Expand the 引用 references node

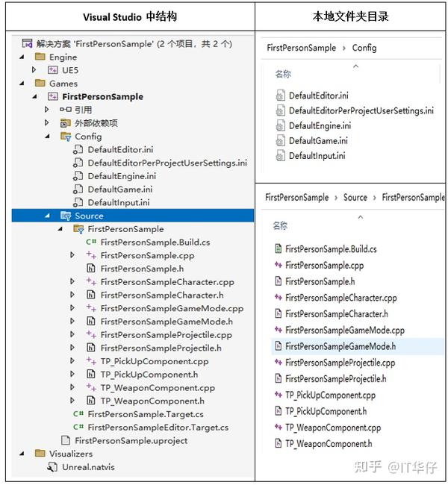pyautogui.click(x=46, y=110)
